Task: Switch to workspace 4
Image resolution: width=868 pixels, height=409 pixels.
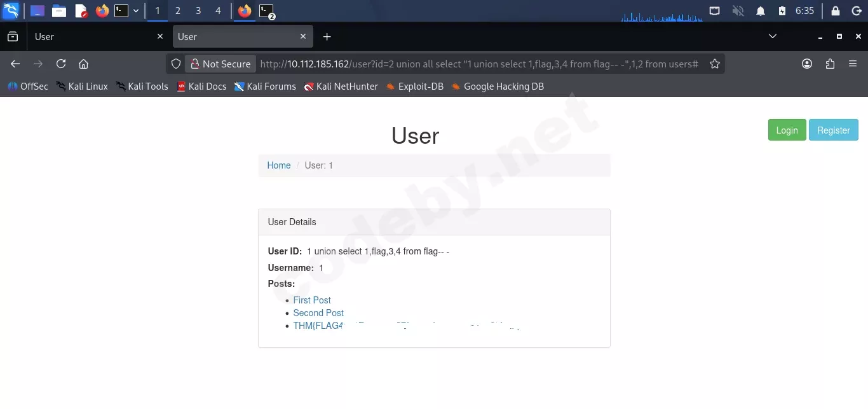Action: click(219, 11)
